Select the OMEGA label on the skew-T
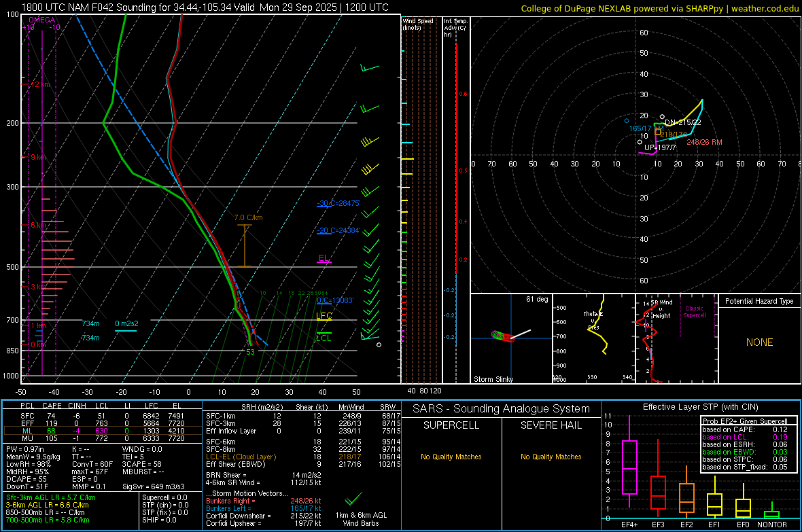802x532 pixels. point(42,20)
